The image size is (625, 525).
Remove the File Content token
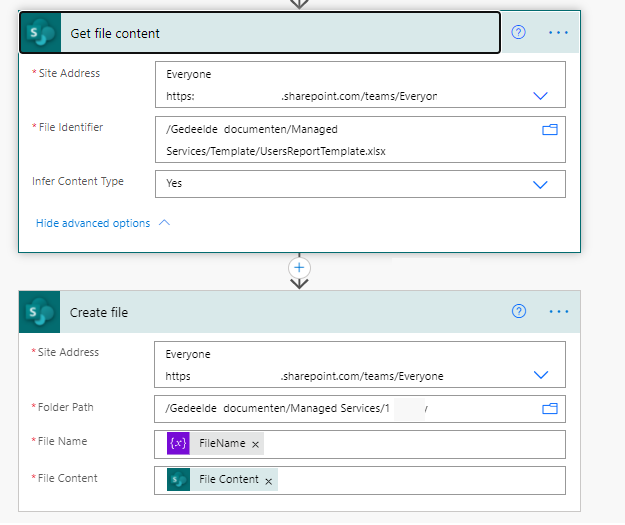(x=268, y=480)
